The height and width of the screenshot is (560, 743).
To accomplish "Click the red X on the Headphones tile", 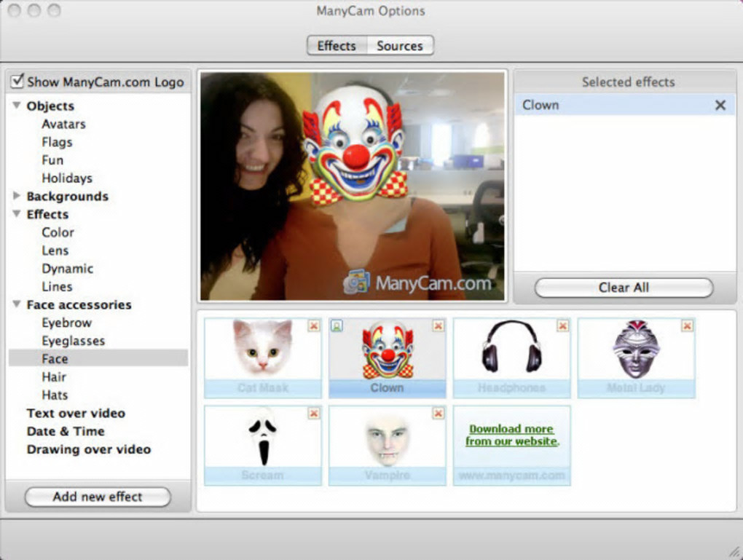I will click(x=562, y=326).
